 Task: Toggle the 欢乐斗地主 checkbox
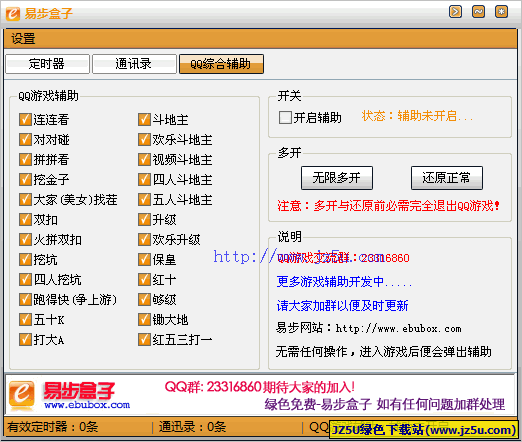point(144,139)
